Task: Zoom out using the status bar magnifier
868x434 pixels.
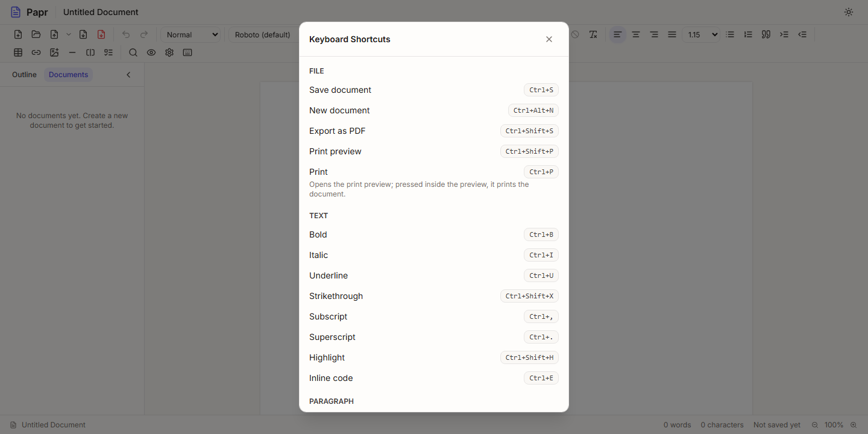Action: pos(815,425)
